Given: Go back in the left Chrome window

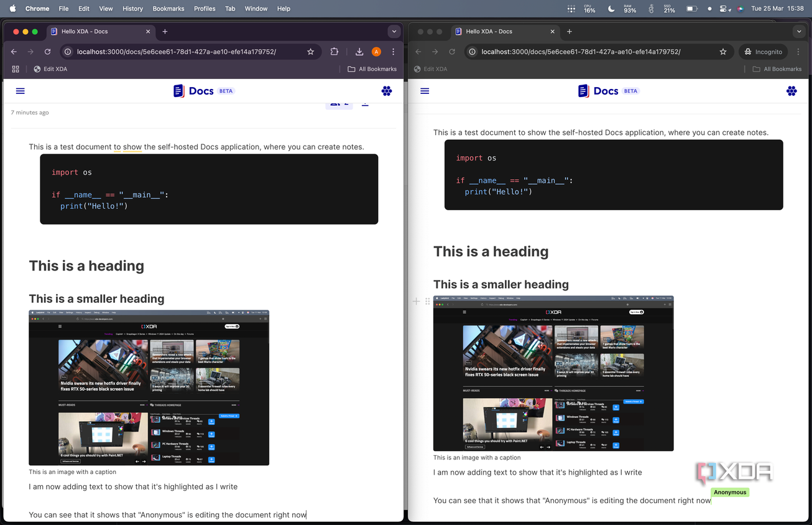Looking at the screenshot, I should click(x=14, y=52).
